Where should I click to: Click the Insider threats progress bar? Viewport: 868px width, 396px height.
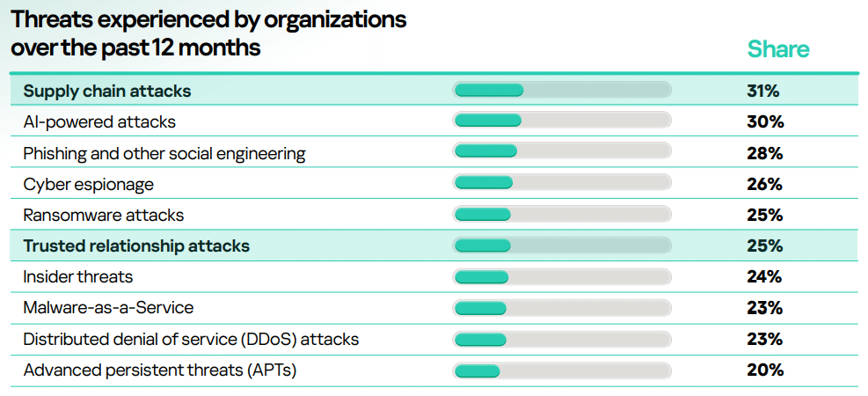562,277
